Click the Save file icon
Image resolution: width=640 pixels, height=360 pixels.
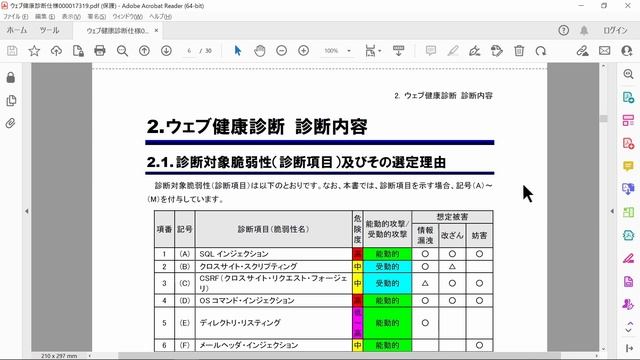pos(12,51)
